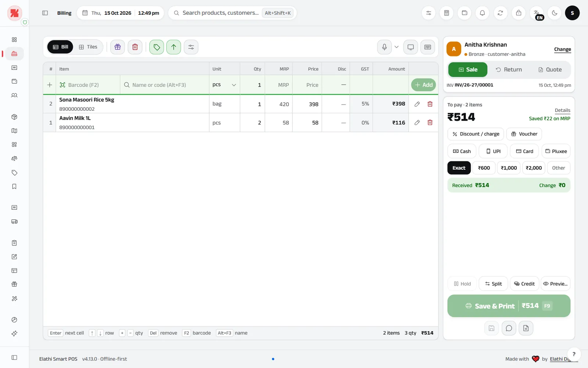The height and width of the screenshot is (368, 588).
Task: Toggle the green up-arrow toolbar button
Action: 173,47
